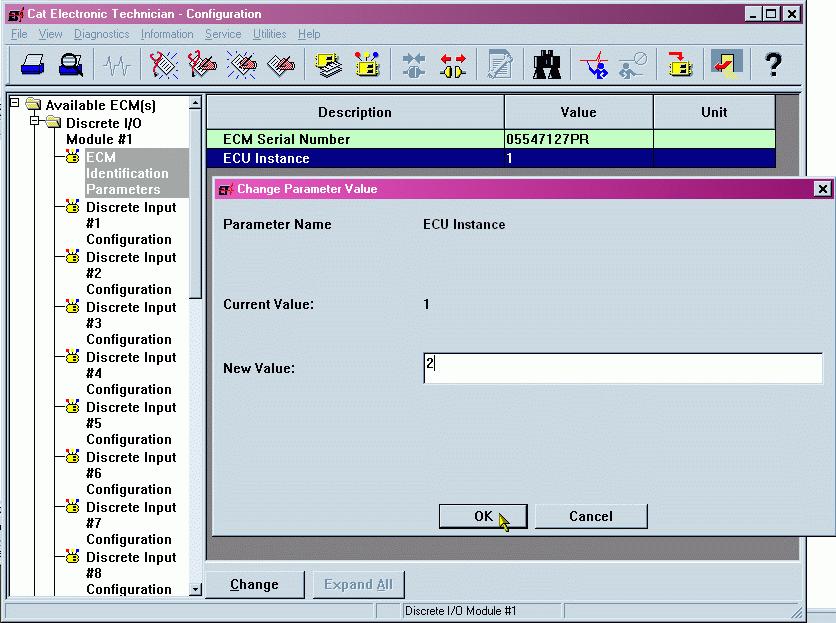The width and height of the screenshot is (836, 623).
Task: Select Discrete Input #8 Configuration
Action: click(x=129, y=573)
